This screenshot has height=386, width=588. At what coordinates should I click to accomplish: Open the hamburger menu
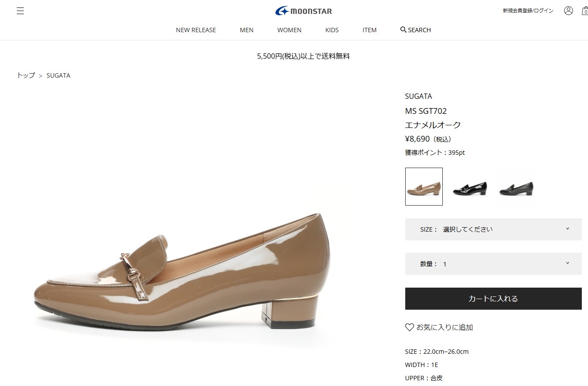click(x=20, y=11)
